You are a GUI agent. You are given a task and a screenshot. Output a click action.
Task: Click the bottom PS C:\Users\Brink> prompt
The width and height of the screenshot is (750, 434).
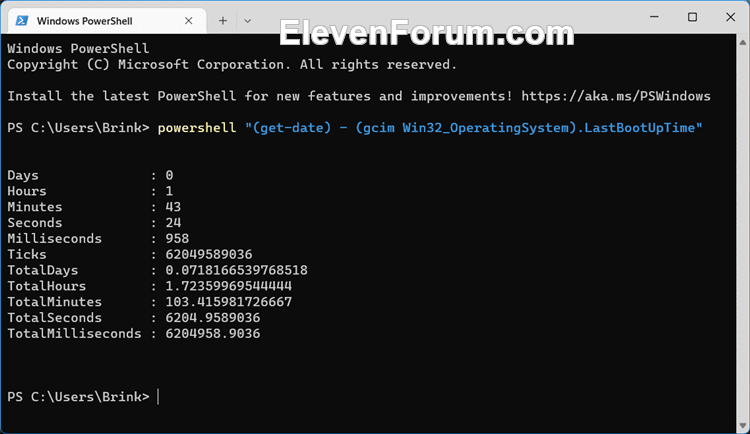click(78, 397)
